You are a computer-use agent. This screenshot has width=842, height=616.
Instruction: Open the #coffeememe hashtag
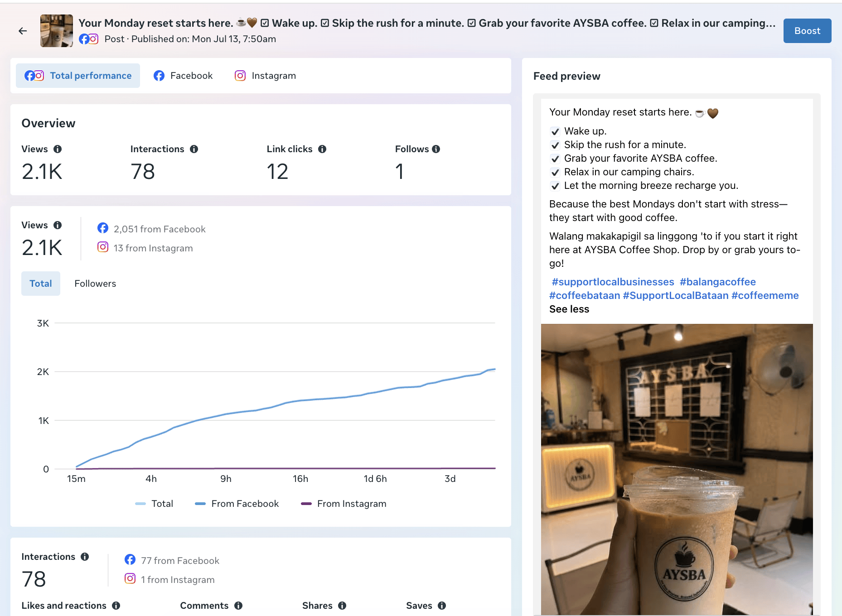(x=765, y=295)
